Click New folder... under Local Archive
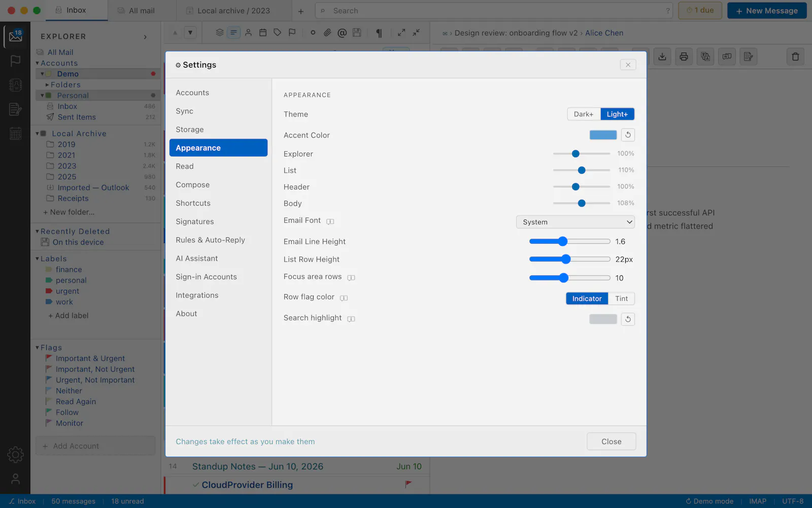 point(69,212)
